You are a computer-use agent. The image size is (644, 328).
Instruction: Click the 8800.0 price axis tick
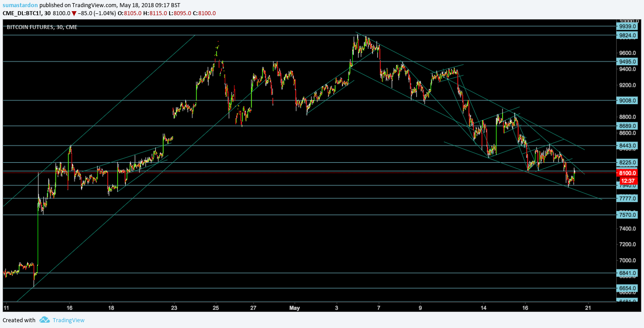(627, 117)
